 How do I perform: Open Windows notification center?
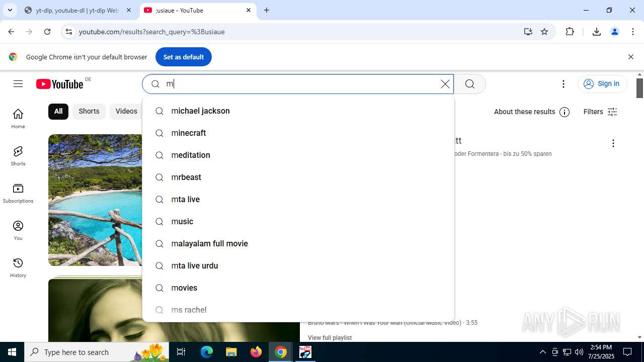pos(627,352)
